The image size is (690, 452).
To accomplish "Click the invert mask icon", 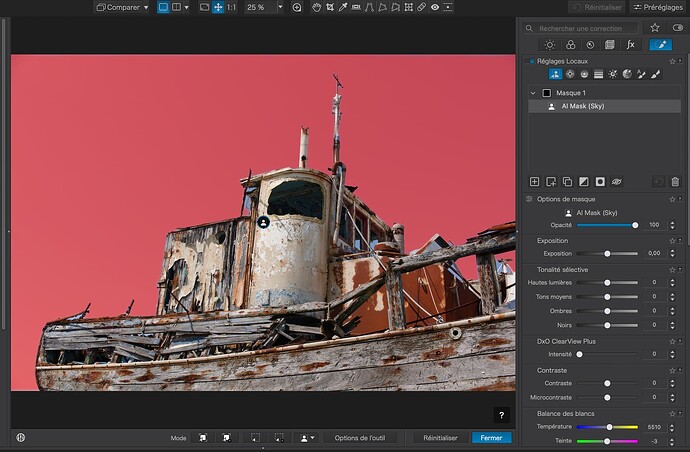I will pos(584,182).
